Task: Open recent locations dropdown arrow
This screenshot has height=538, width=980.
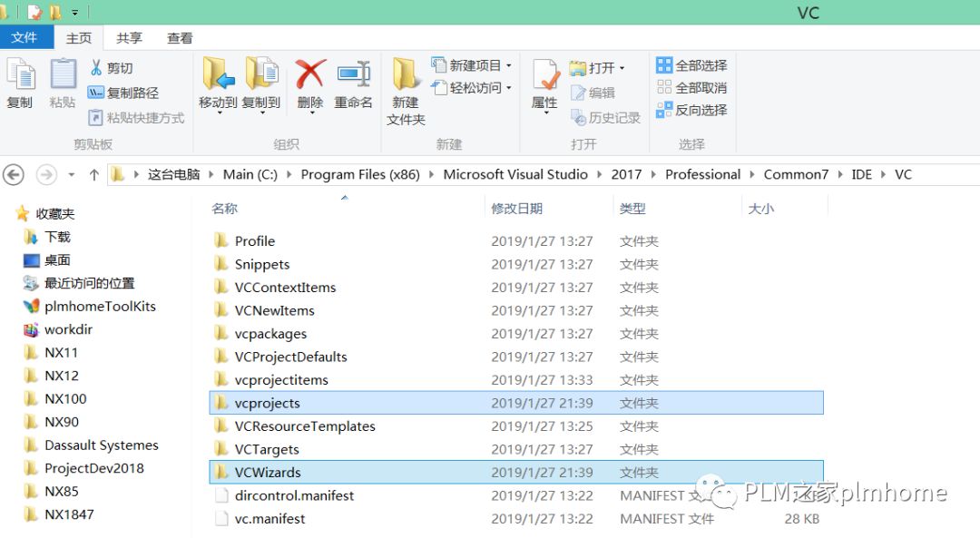Action: (x=72, y=175)
